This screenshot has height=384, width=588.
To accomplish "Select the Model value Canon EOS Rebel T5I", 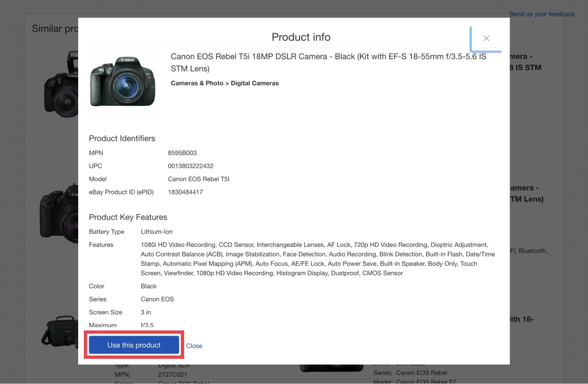I will tap(199, 179).
